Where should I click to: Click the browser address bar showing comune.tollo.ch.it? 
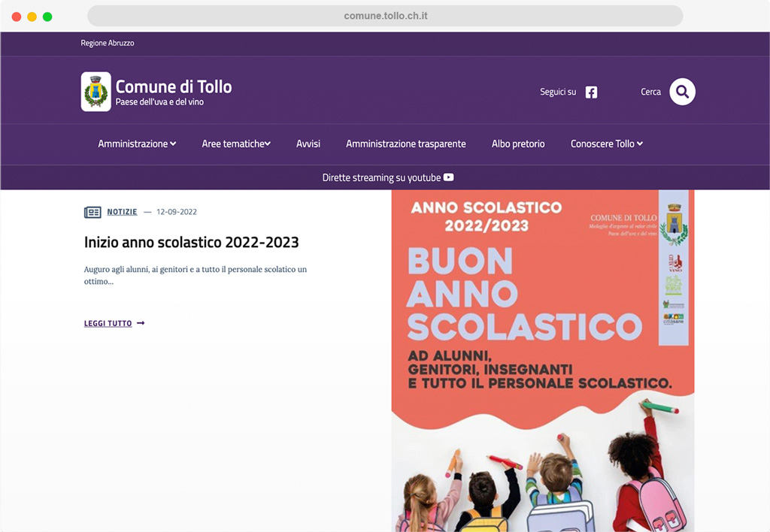385,16
